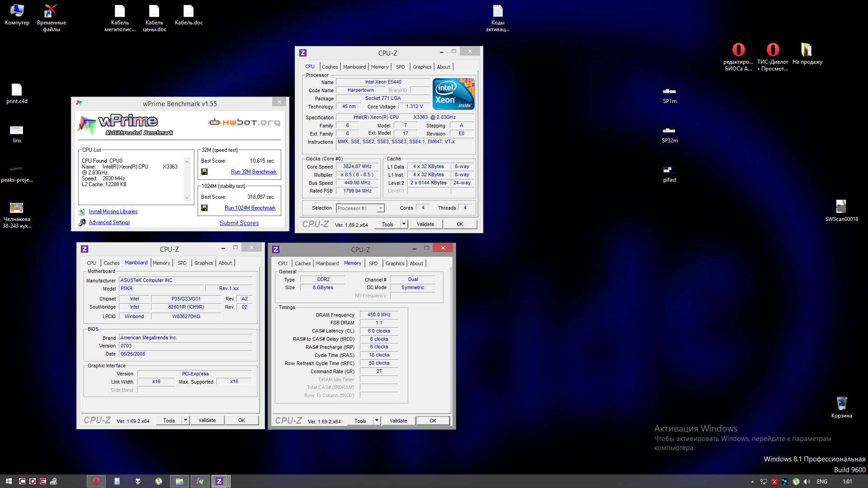This screenshot has width=868, height=488.
Task: Click the Submit Scores link in wPrime
Action: pyautogui.click(x=239, y=223)
